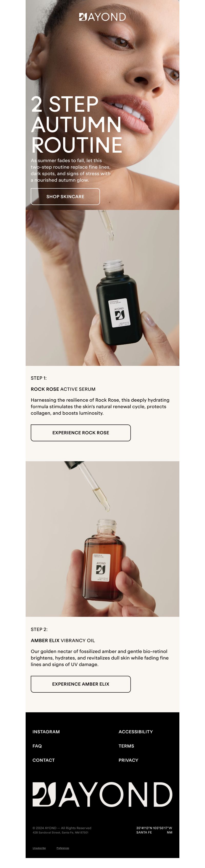Open the Terms footer link

[x=126, y=746]
